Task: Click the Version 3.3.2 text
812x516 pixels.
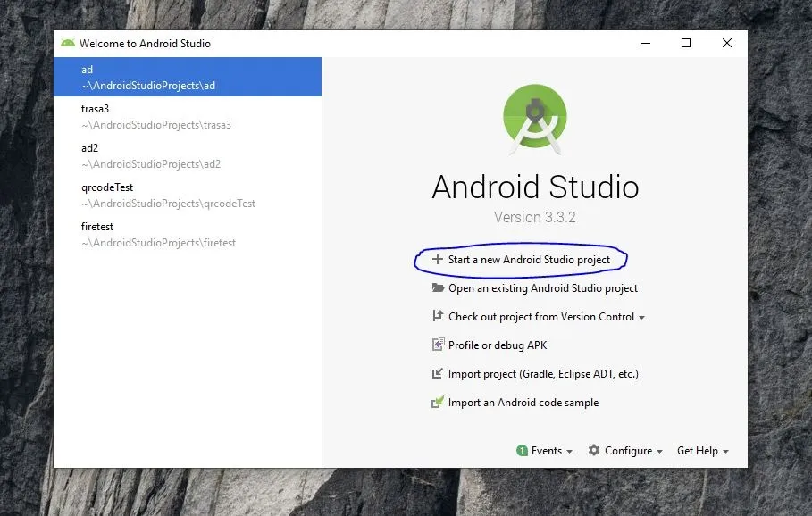Action: click(534, 217)
